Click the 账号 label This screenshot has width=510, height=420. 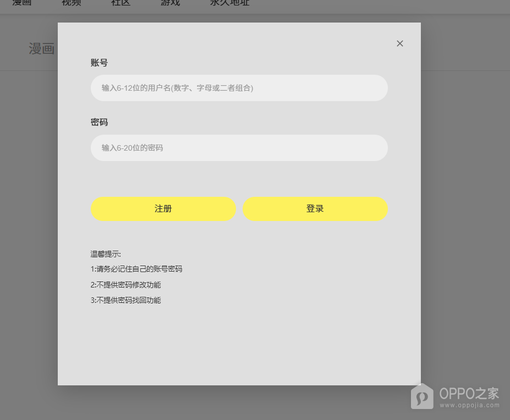click(x=99, y=63)
